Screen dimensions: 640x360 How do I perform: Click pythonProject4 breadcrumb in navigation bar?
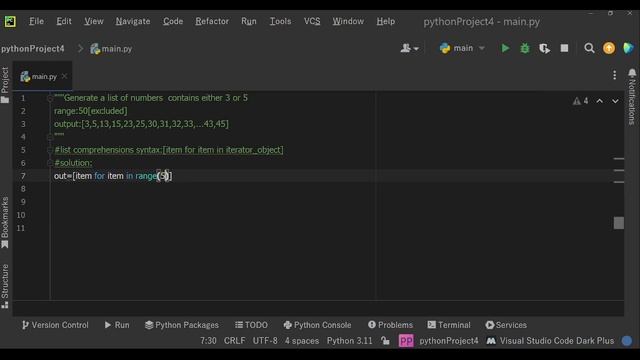click(32, 49)
